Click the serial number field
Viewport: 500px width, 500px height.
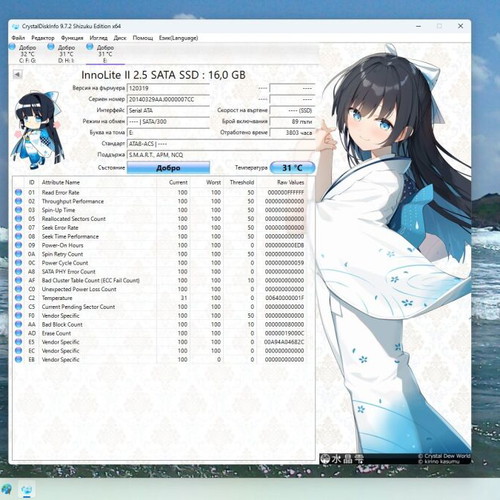click(168, 99)
